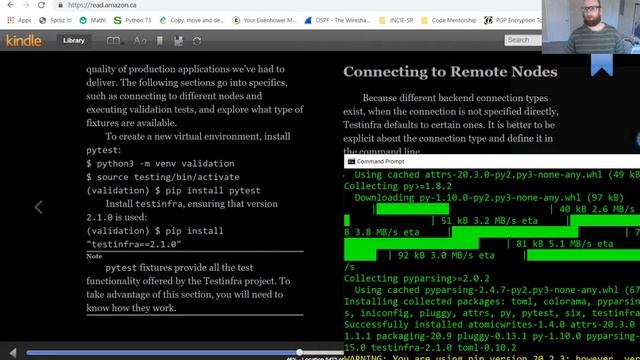Image resolution: width=640 pixels, height=360 pixels.
Task: Open the Your Eisenhower M... bookmark
Action: [x=264, y=20]
